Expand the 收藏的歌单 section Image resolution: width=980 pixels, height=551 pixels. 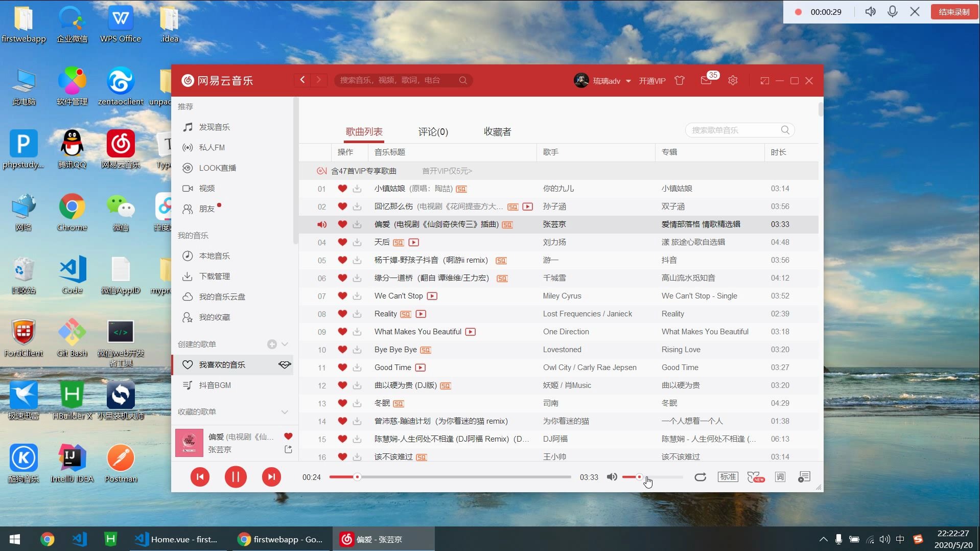pyautogui.click(x=285, y=411)
